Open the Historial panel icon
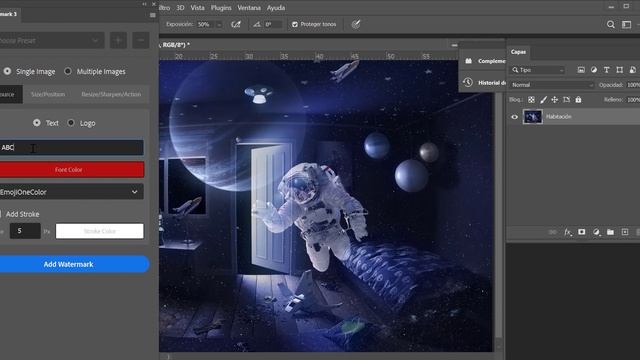Screen dimensions: 640x360 tap(468, 82)
